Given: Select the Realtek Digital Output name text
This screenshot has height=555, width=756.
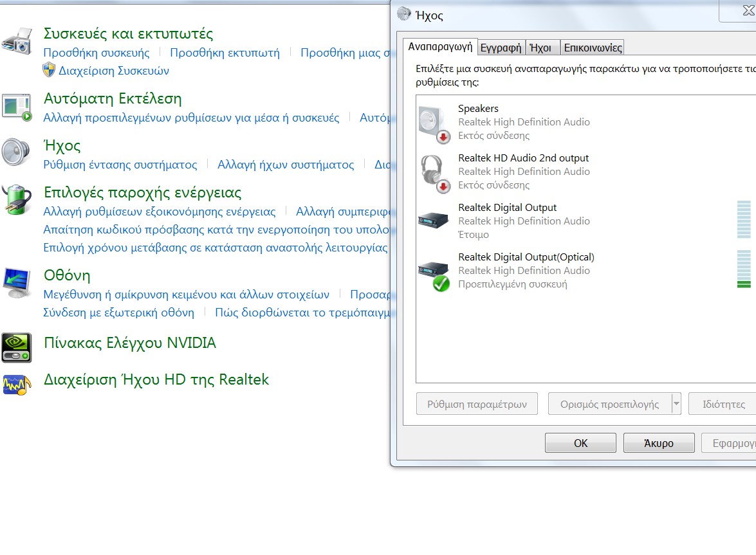Looking at the screenshot, I should click(x=507, y=208).
